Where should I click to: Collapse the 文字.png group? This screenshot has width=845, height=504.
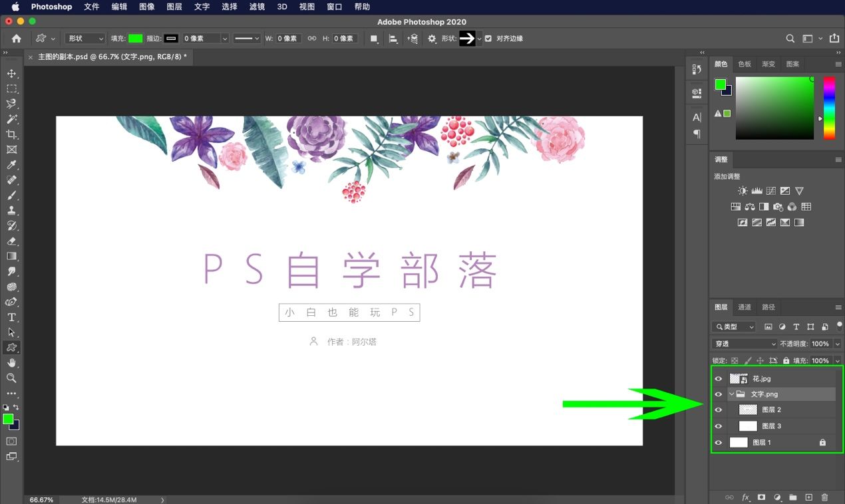(731, 394)
